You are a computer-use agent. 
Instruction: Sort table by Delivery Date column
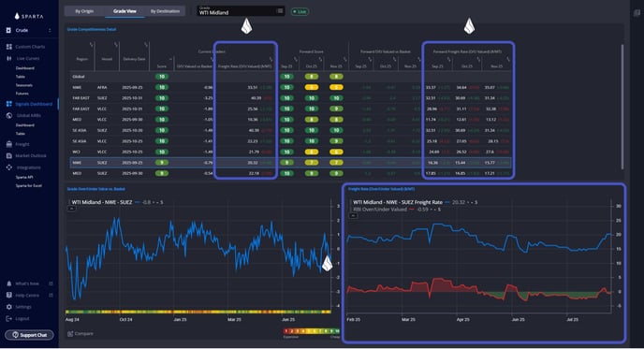134,59
